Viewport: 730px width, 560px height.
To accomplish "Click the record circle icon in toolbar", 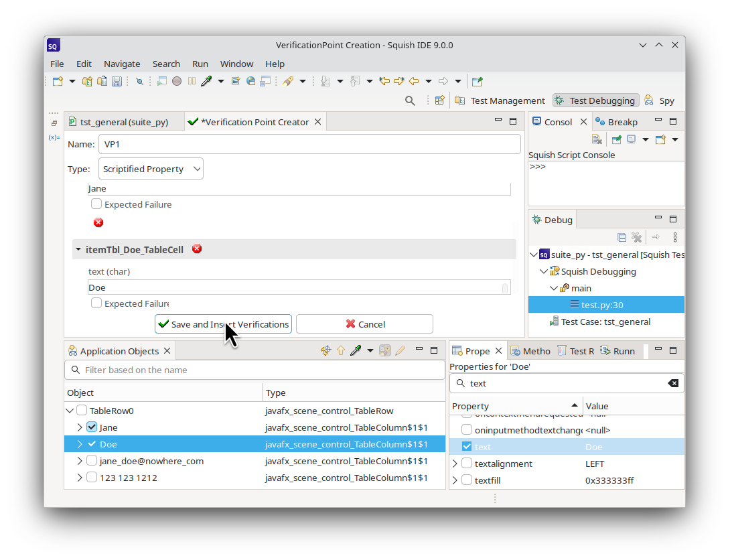I will point(177,81).
